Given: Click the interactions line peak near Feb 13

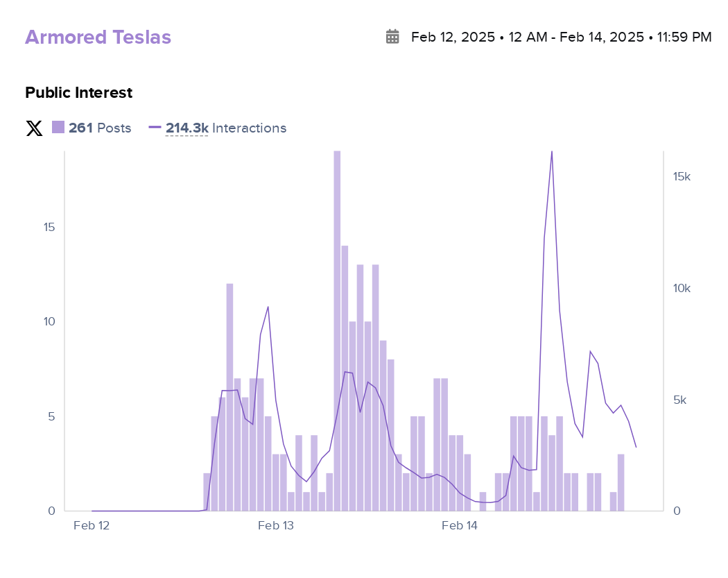Looking at the screenshot, I should (268, 307).
